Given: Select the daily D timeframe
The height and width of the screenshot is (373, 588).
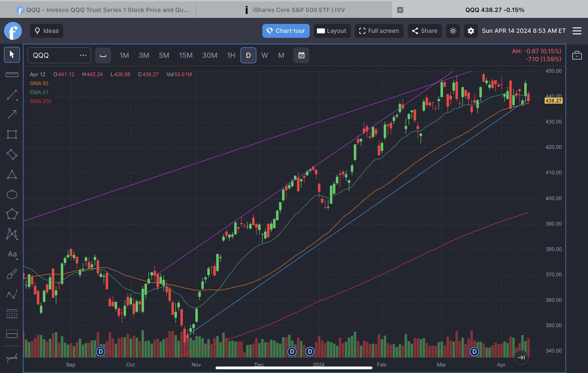Looking at the screenshot, I should click(248, 55).
